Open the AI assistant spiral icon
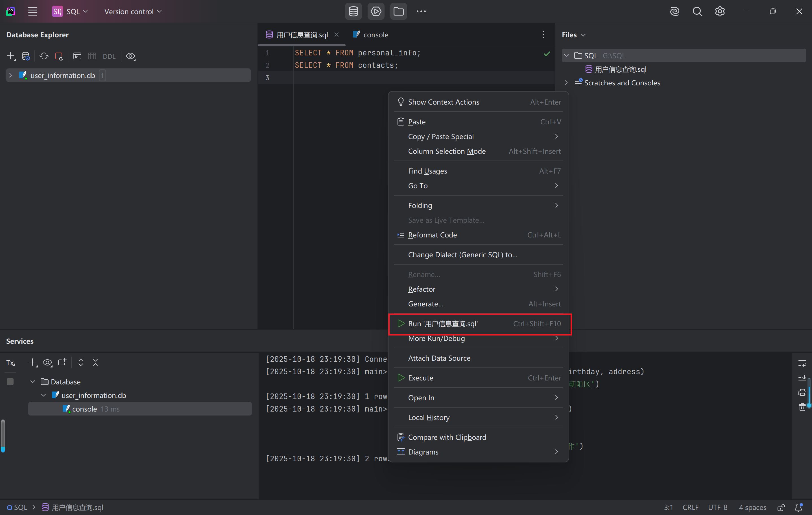 [x=675, y=12]
